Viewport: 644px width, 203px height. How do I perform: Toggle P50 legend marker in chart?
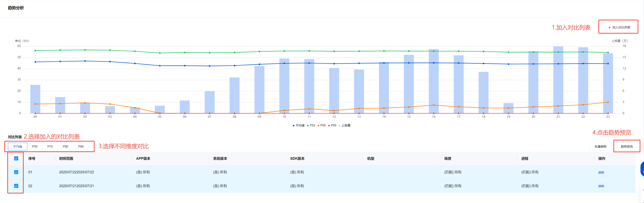[x=308, y=125]
